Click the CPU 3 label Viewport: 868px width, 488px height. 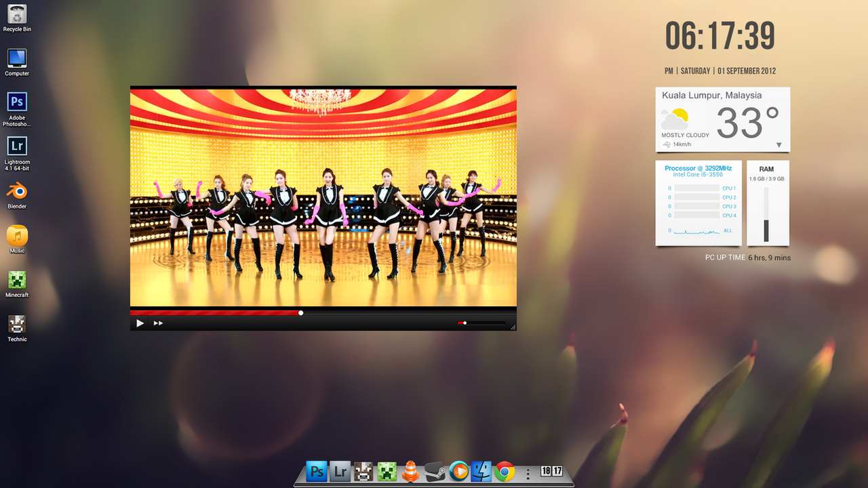(729, 206)
